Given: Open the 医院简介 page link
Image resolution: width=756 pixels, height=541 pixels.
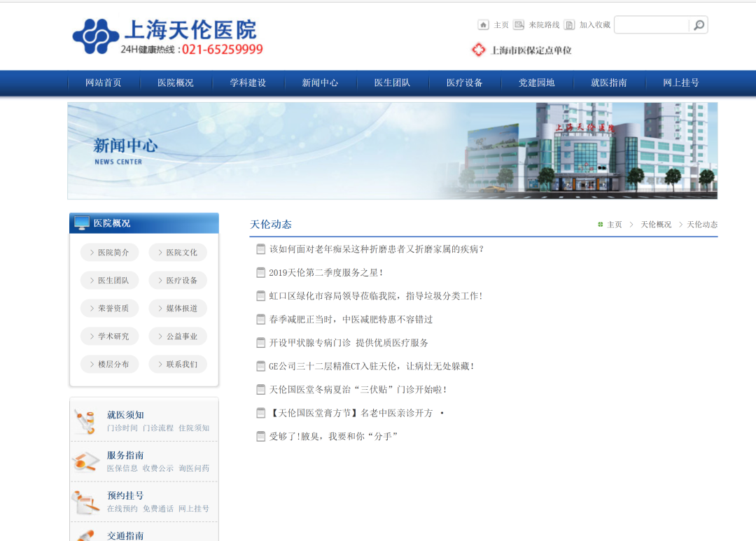Looking at the screenshot, I should pos(109,252).
